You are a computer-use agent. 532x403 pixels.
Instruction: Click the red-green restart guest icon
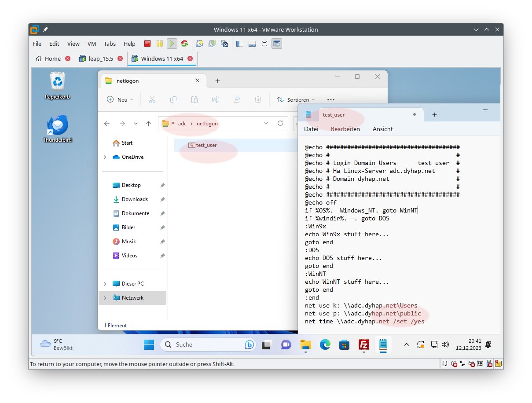[x=184, y=44]
